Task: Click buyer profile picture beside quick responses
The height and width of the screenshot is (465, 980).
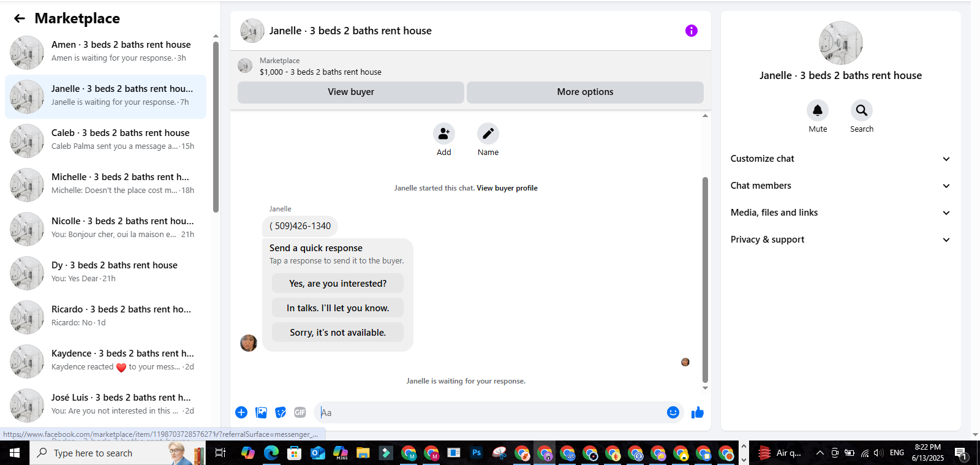Action: (249, 343)
